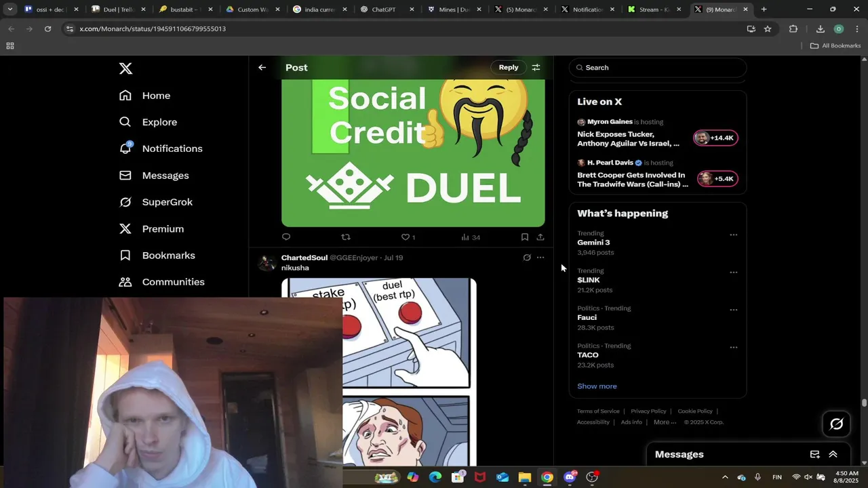Screen dimensions: 868x488
Task: Open the Grok floating button
Action: 836,424
